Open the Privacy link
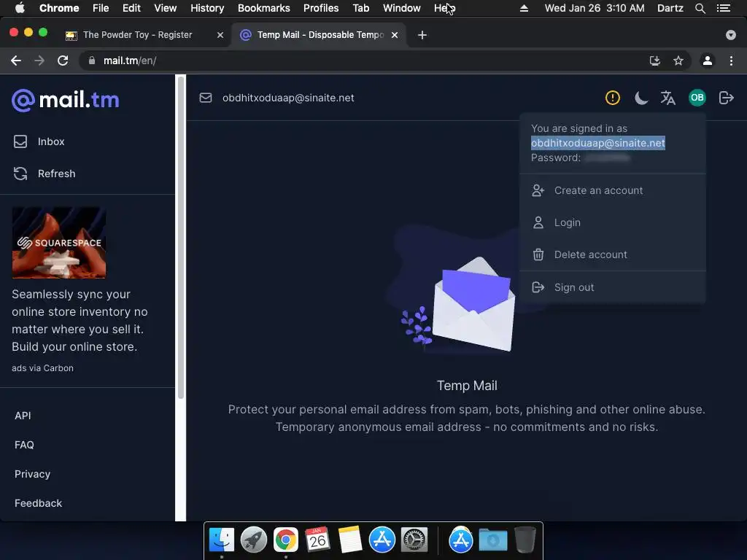 click(x=32, y=474)
